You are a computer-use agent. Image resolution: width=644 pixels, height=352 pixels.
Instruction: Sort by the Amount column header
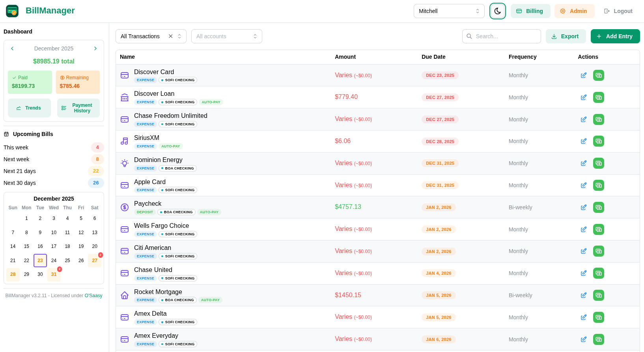[345, 57]
